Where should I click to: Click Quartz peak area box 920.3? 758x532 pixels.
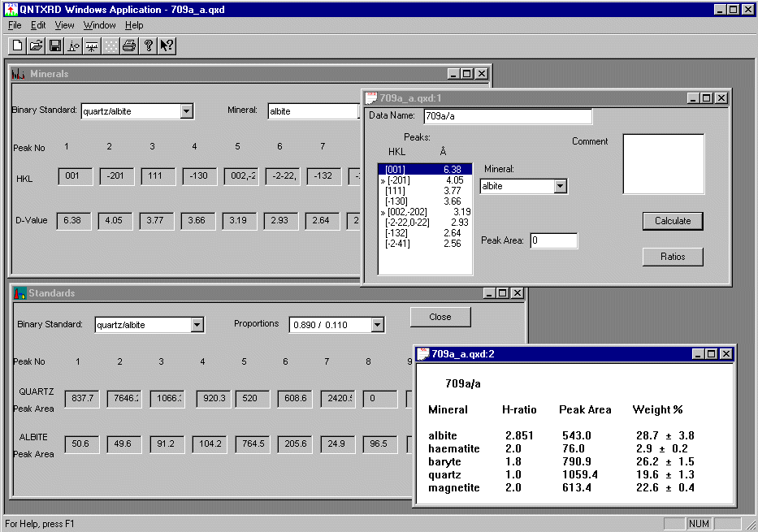click(x=214, y=399)
